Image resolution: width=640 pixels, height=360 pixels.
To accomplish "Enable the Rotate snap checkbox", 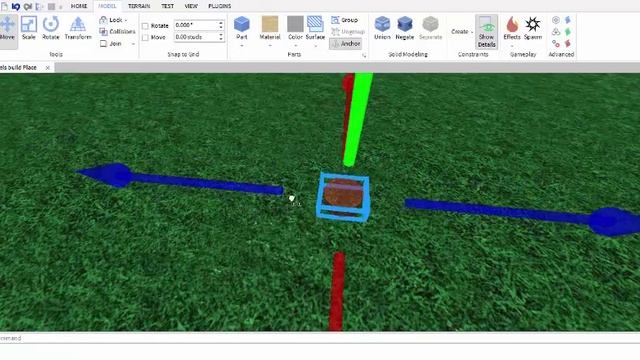I will pyautogui.click(x=145, y=26).
